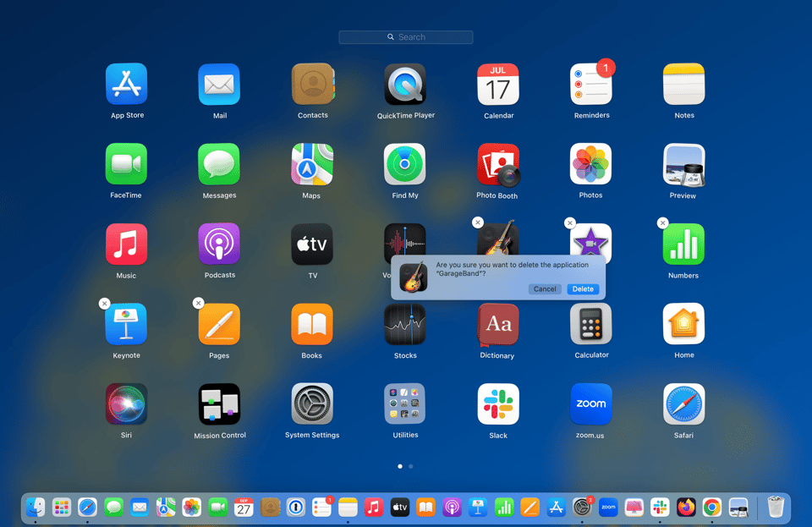Open Photos from the Dock

[192, 508]
